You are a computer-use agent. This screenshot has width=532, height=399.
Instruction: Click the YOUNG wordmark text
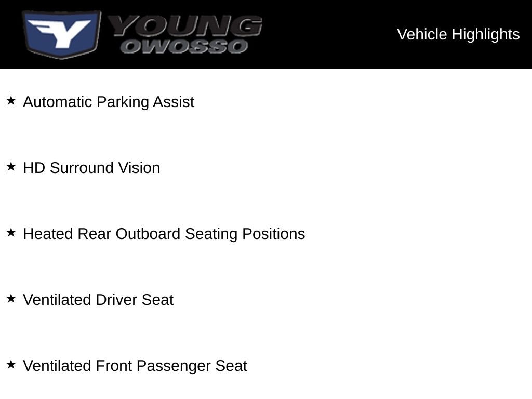[185, 26]
